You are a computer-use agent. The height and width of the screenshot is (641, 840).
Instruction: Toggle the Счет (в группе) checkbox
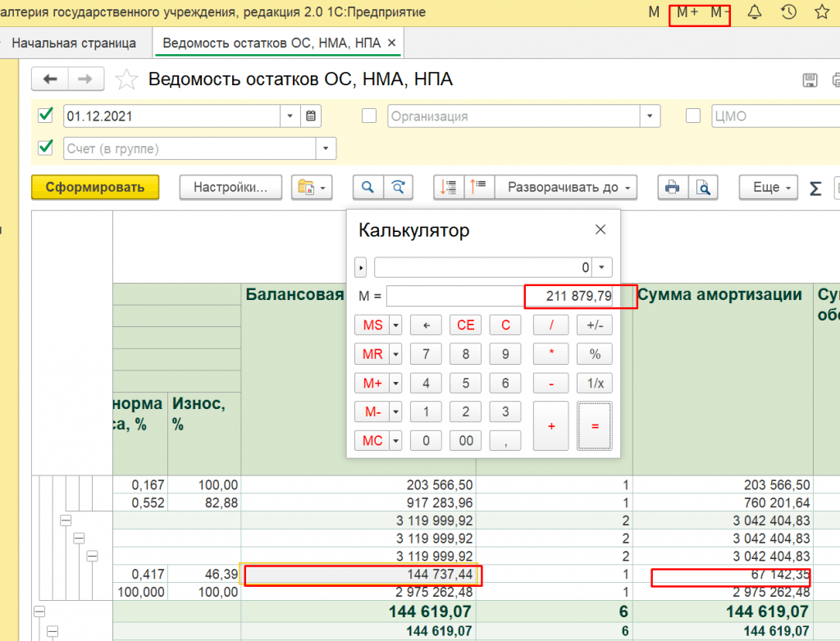click(46, 148)
